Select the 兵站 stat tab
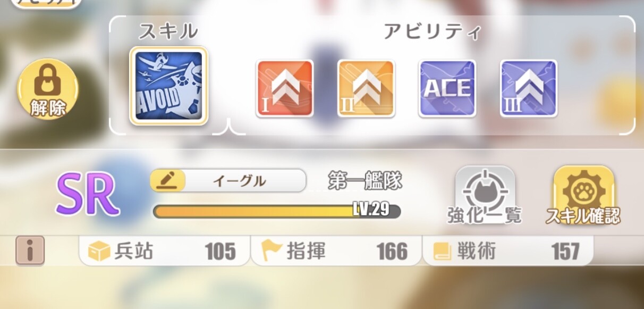Screen dimensions: 644x309 click(164, 251)
